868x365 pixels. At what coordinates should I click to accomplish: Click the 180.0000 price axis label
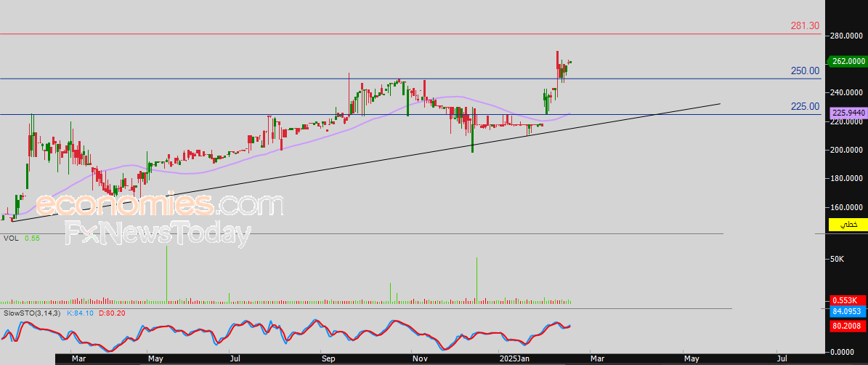[x=847, y=179]
